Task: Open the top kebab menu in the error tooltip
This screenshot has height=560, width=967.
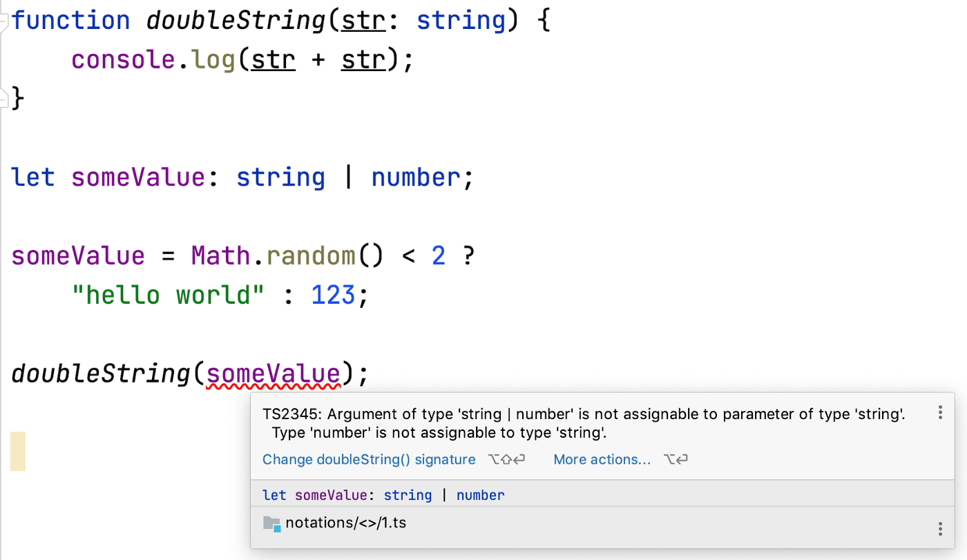Action: (940, 412)
